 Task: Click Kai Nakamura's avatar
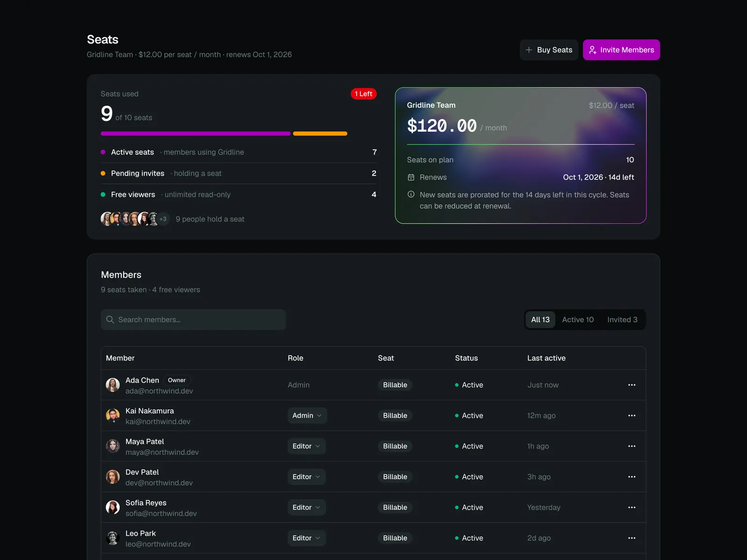click(113, 415)
